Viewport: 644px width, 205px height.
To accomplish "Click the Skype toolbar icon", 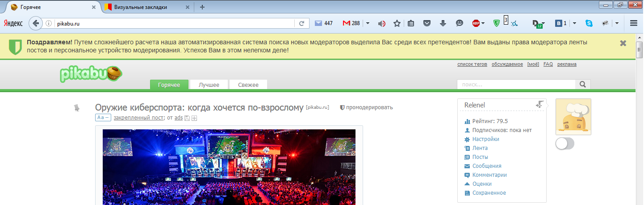I will pyautogui.click(x=589, y=23).
